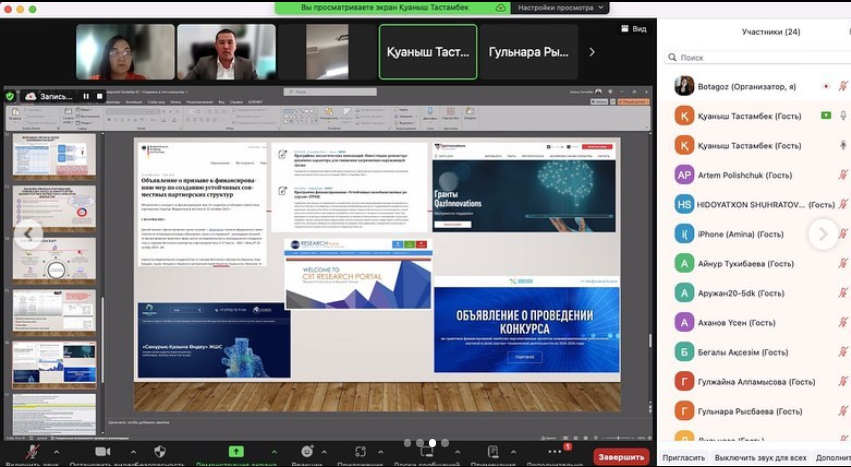This screenshot has width=851, height=467.
Task: Open the Security shield icon
Action: click(x=160, y=451)
